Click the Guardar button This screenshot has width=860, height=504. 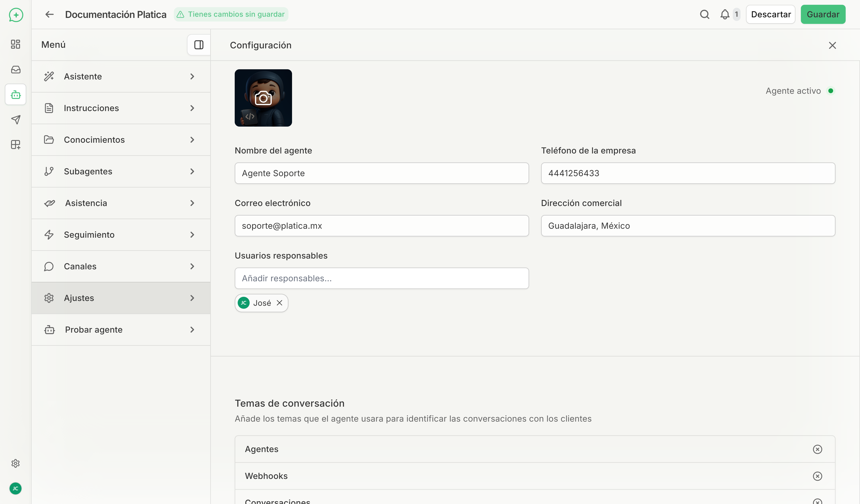coord(823,14)
